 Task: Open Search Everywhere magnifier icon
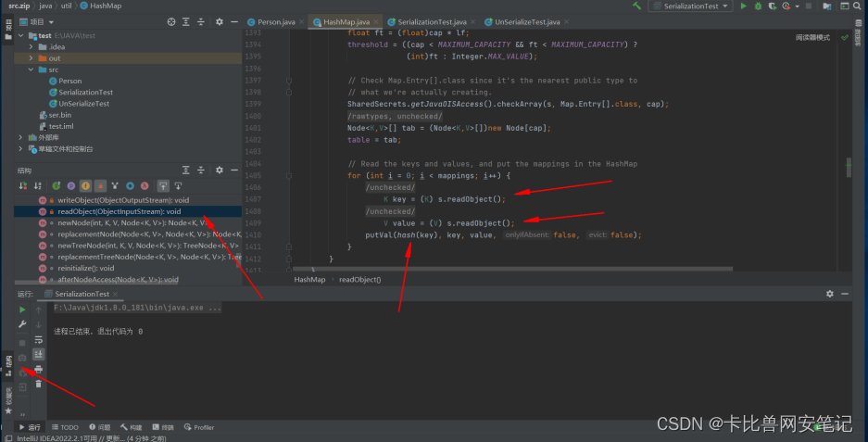pos(858,6)
